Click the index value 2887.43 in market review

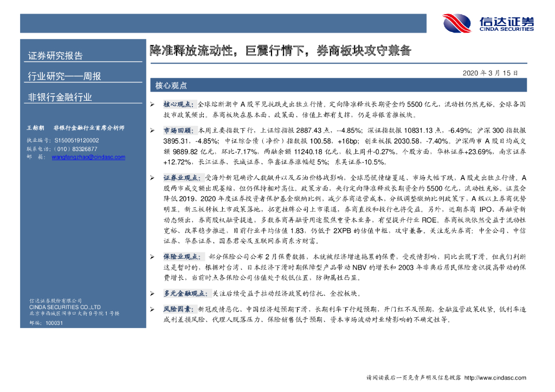click(x=308, y=130)
